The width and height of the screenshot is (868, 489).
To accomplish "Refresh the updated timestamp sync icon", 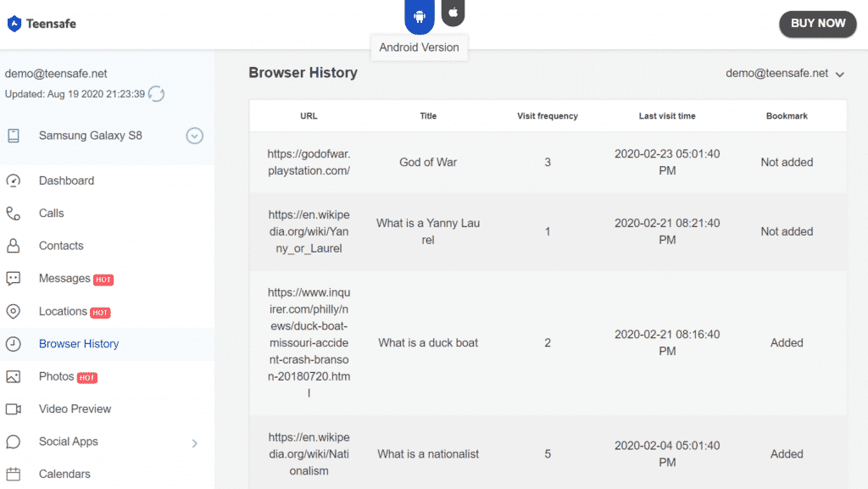I will coord(156,94).
